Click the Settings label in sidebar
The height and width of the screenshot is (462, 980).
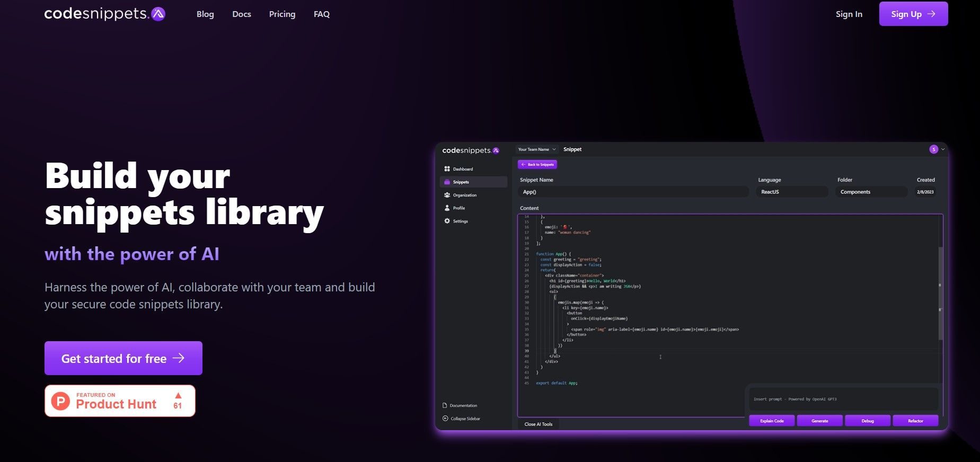(x=461, y=221)
